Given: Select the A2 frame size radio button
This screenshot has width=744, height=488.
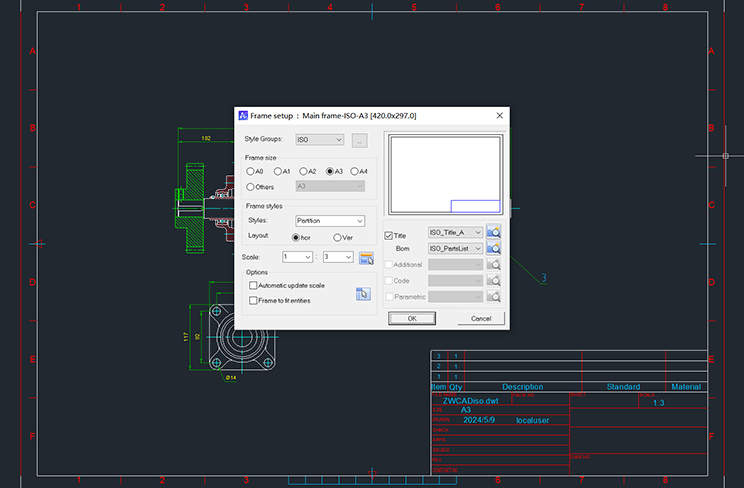Looking at the screenshot, I should [x=301, y=171].
